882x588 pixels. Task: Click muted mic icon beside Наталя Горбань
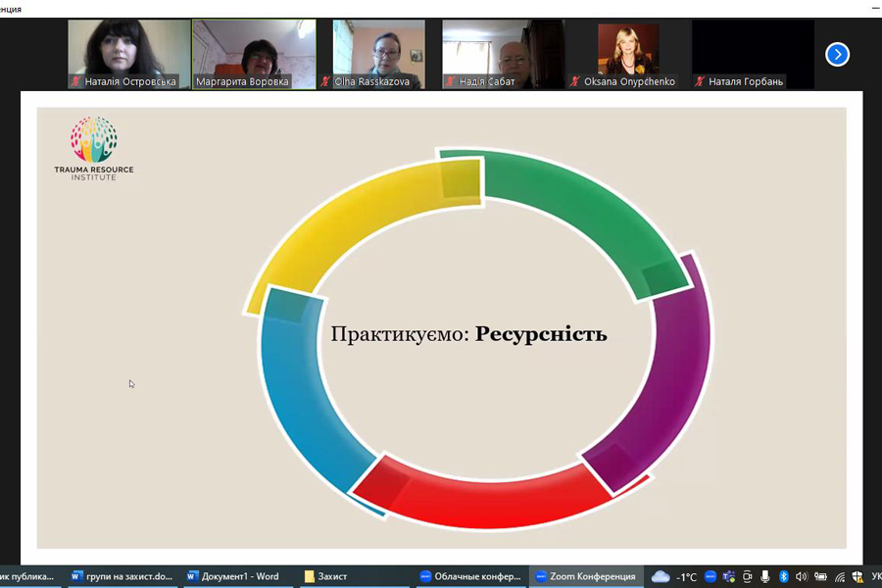699,81
